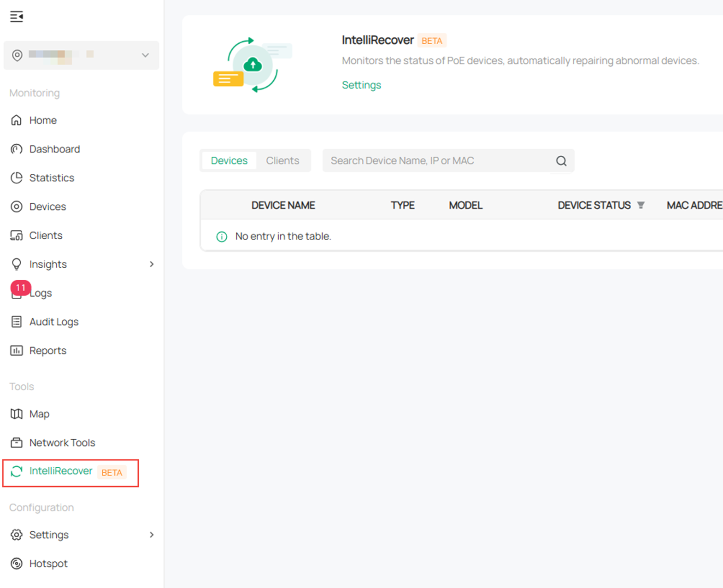
Task: Click the info icon beside No entry message
Action: [x=222, y=237]
